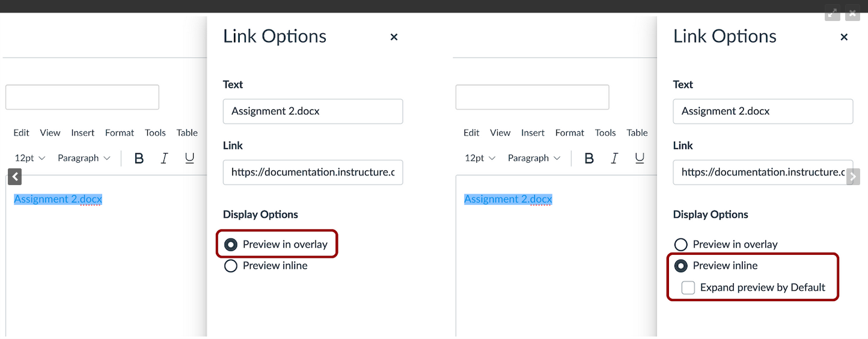The height and width of the screenshot is (339, 868).
Task: Open the Format menu in the right editor
Action: click(570, 133)
